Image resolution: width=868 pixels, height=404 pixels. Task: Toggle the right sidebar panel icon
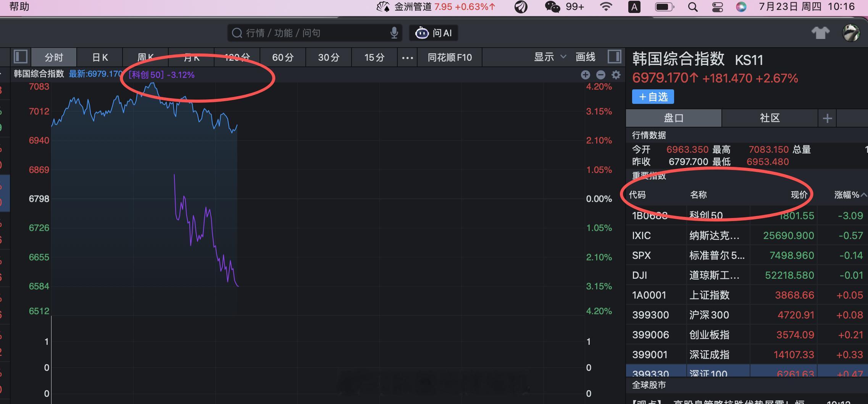(614, 57)
